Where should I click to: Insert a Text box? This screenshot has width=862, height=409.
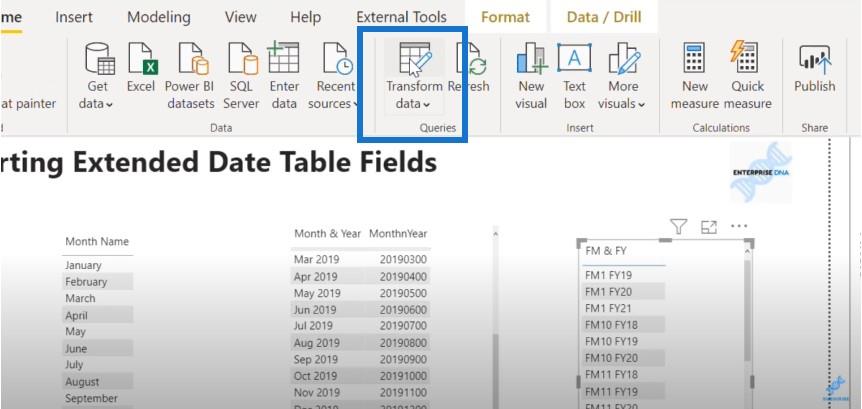[574, 76]
